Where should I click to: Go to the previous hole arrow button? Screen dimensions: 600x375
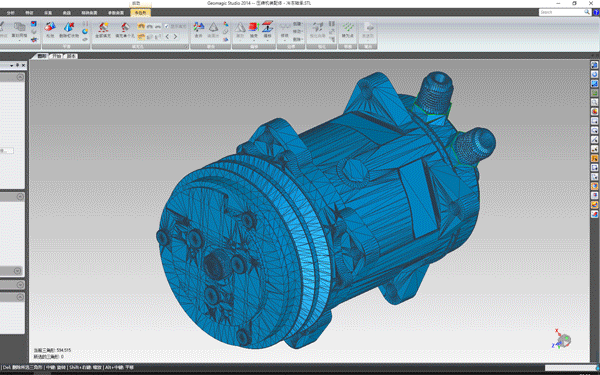167,37
